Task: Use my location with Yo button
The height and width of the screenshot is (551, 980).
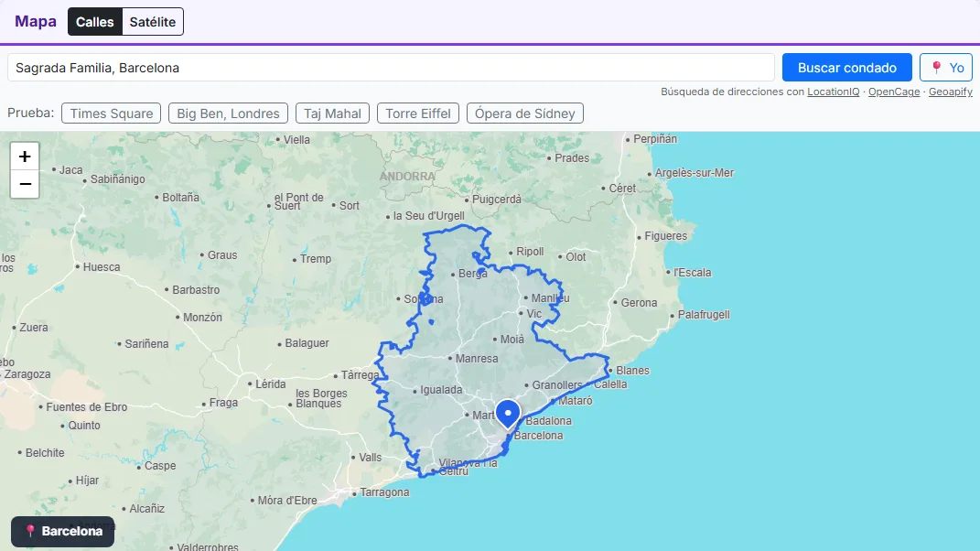Action: [946, 68]
